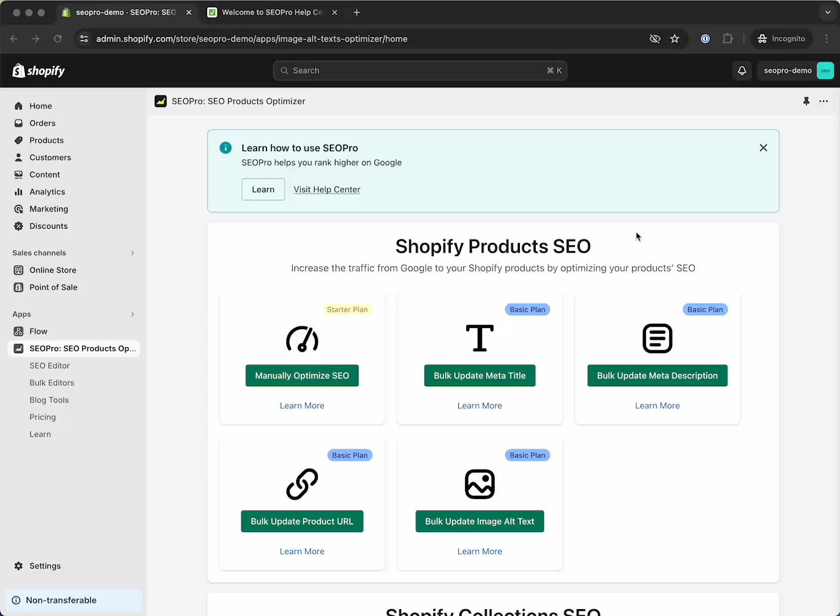
Task: Expand the Apps section chevron
Action: tap(132, 314)
